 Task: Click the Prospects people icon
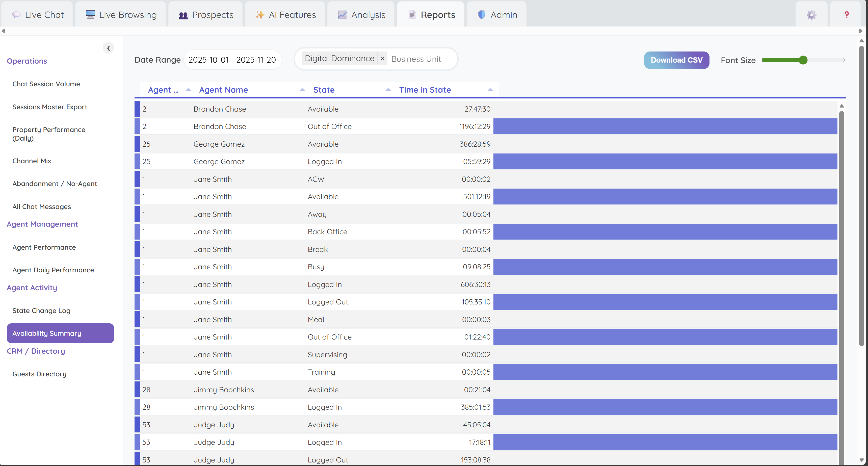point(183,15)
